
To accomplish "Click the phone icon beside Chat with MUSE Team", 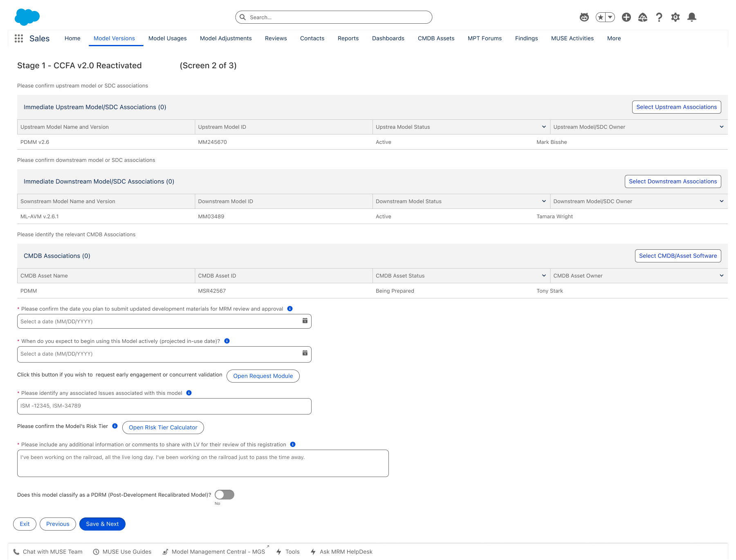I will pyautogui.click(x=16, y=552).
